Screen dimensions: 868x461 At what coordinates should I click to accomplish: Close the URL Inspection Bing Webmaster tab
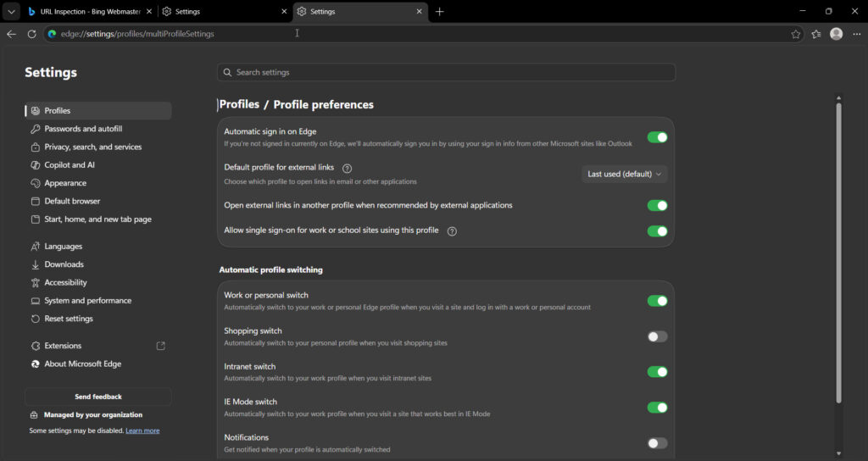coord(149,12)
